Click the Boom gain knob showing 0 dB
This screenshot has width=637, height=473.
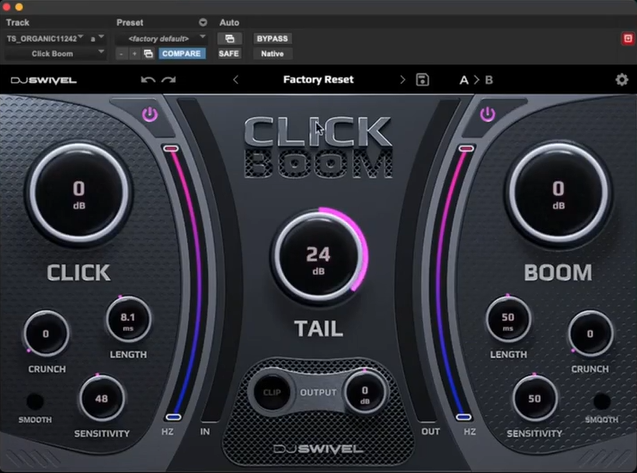pos(558,194)
